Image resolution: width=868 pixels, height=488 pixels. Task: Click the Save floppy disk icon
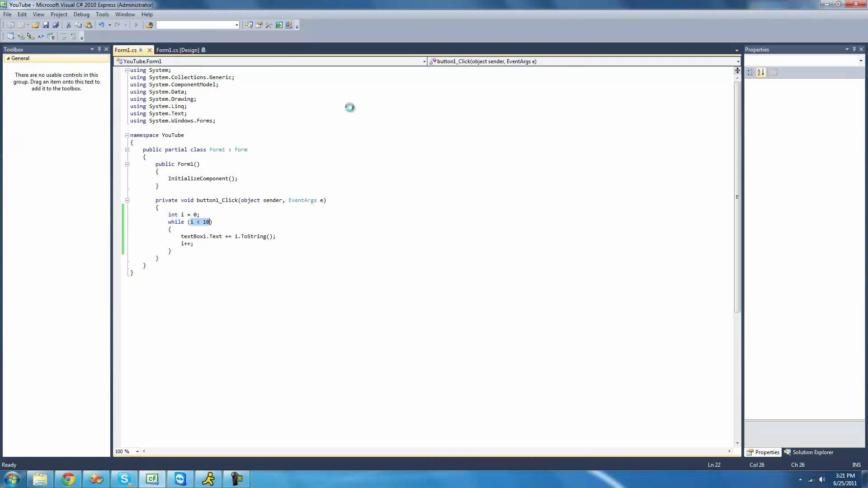(x=46, y=25)
